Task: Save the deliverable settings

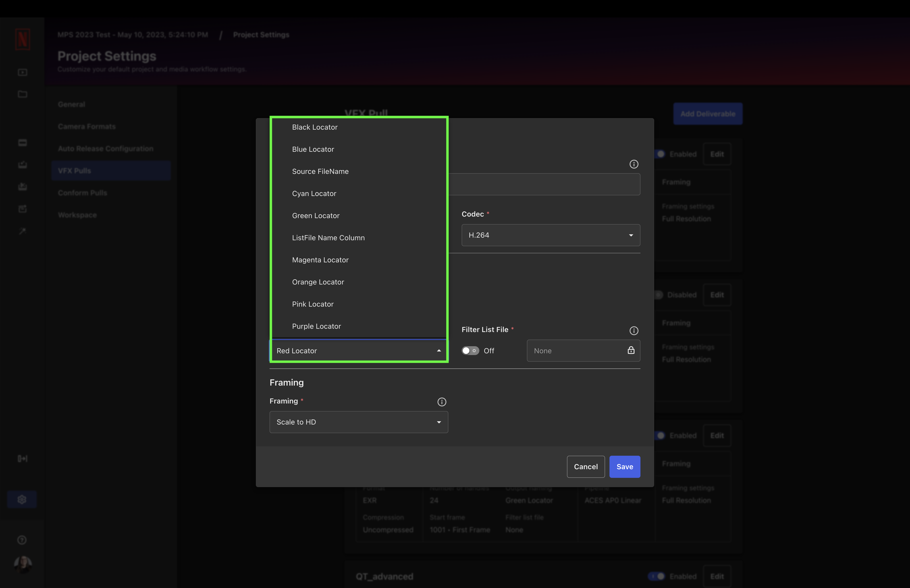Action: coord(625,467)
